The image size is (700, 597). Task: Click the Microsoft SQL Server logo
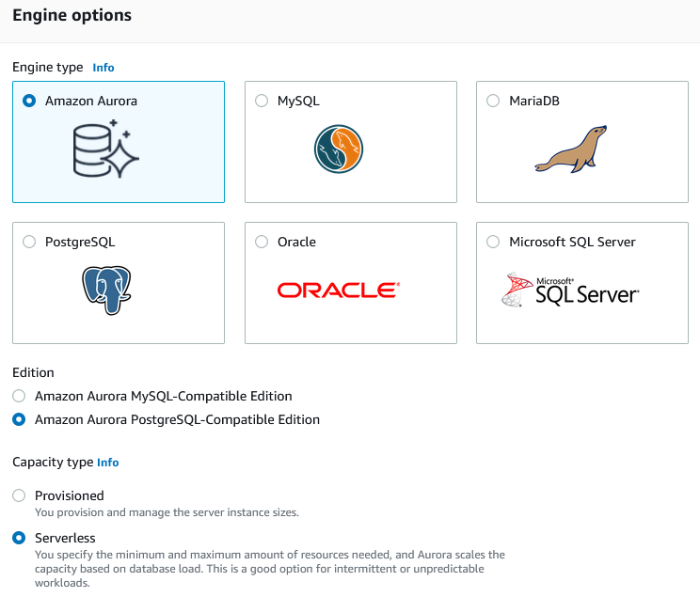coord(570,291)
